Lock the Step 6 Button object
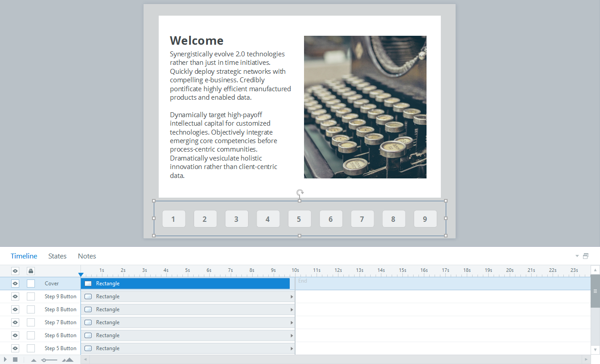 pos(31,335)
